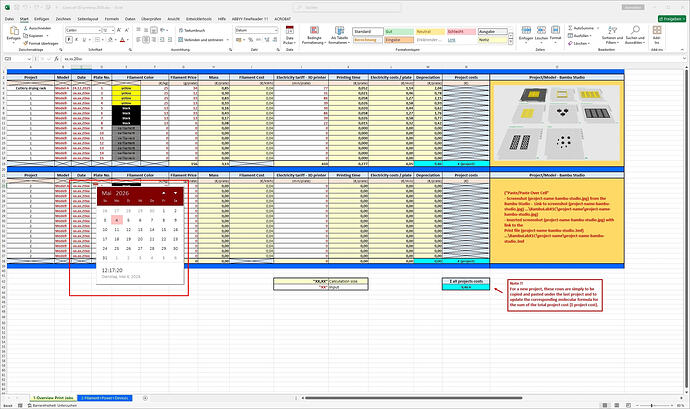Click the remove decimal place icon
Screen dimensions: 690x409
(275, 40)
